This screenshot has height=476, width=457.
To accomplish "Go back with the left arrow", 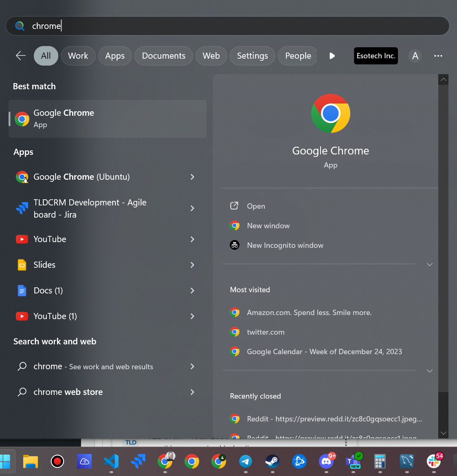I will [x=21, y=56].
